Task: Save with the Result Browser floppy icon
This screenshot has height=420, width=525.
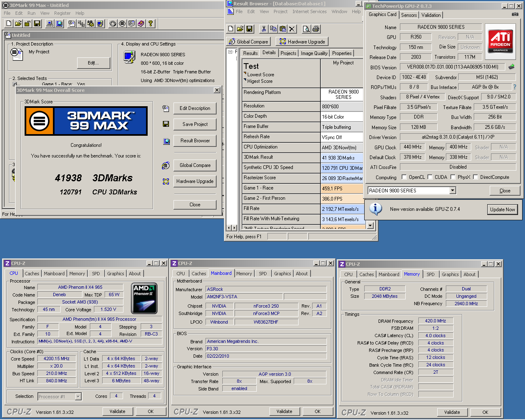Action: click(x=249, y=29)
